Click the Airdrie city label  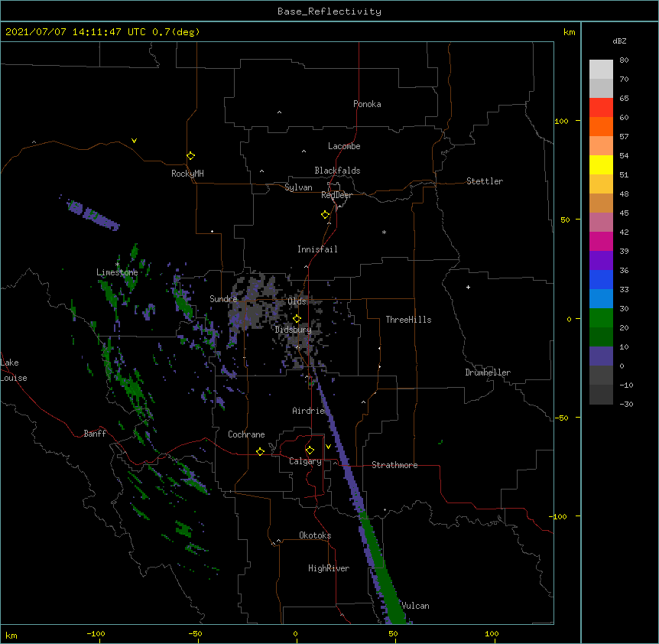[x=309, y=411]
